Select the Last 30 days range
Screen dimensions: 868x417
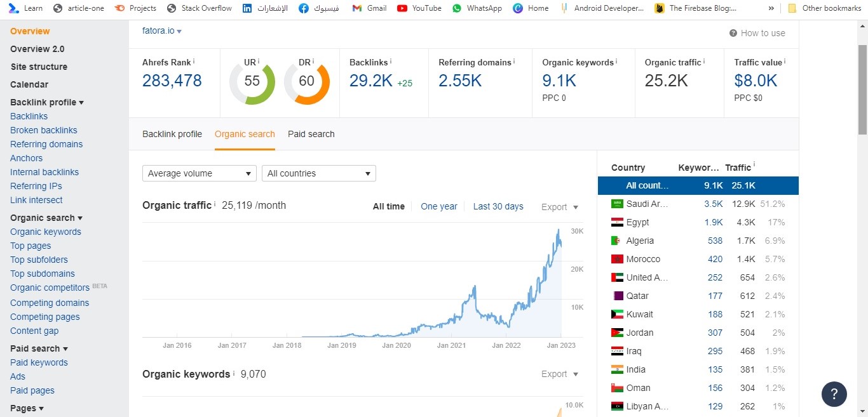click(498, 206)
